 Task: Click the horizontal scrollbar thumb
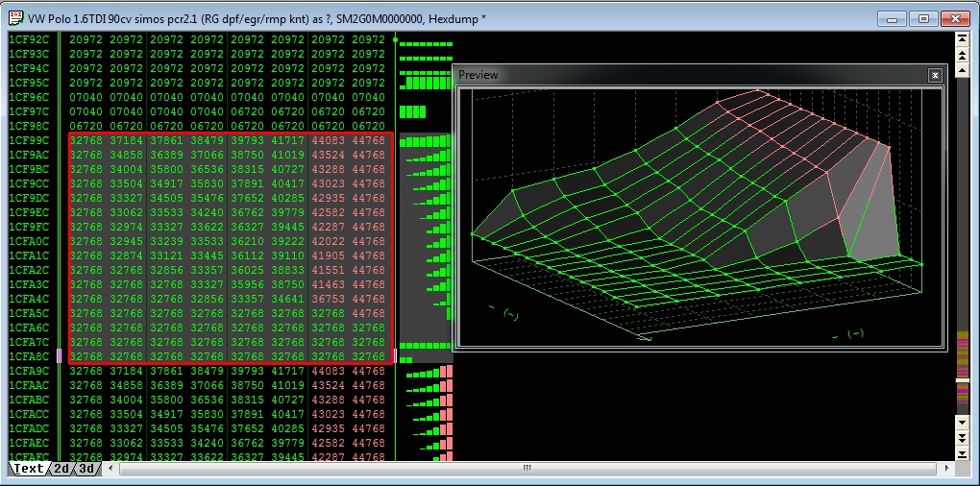tap(527, 468)
